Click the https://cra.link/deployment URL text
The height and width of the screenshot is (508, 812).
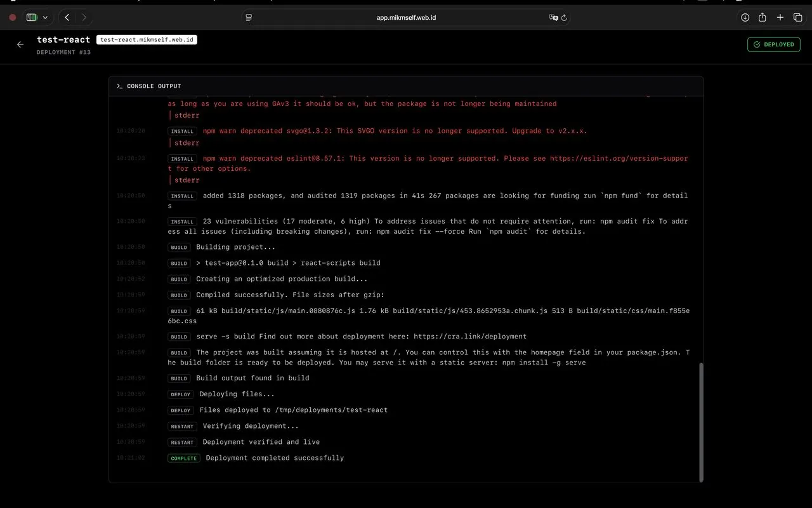(x=470, y=337)
